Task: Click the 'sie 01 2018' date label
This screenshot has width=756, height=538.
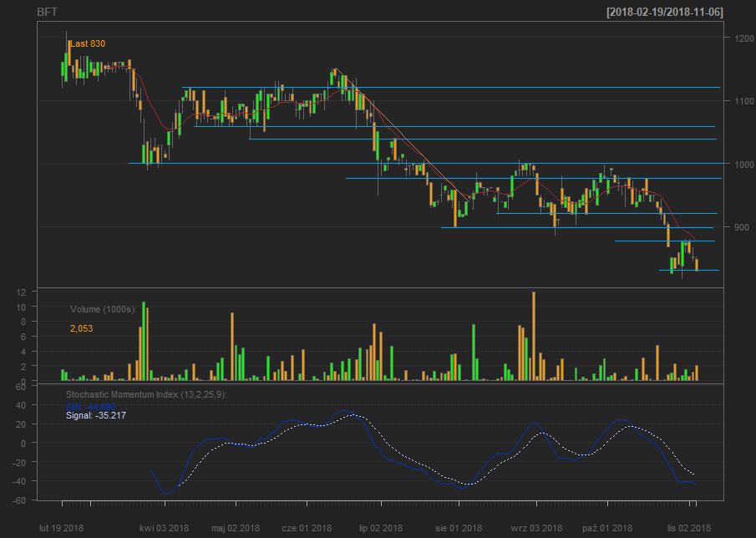Action: (459, 528)
